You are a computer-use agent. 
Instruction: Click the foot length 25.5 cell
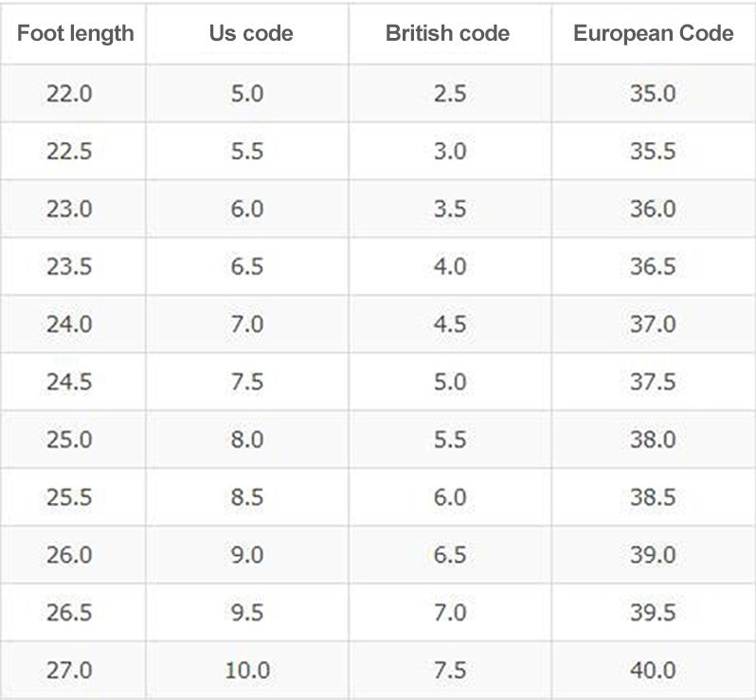pos(69,497)
